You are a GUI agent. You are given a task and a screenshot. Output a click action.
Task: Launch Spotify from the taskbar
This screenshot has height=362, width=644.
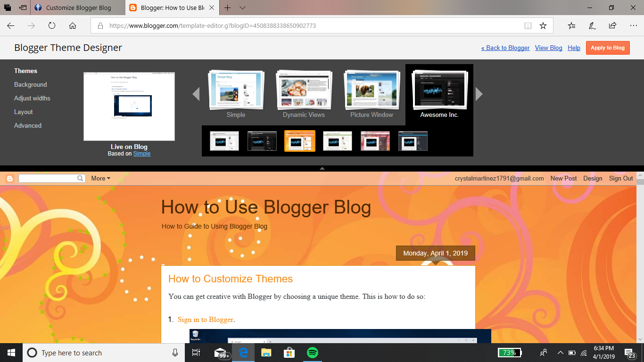coord(313,352)
